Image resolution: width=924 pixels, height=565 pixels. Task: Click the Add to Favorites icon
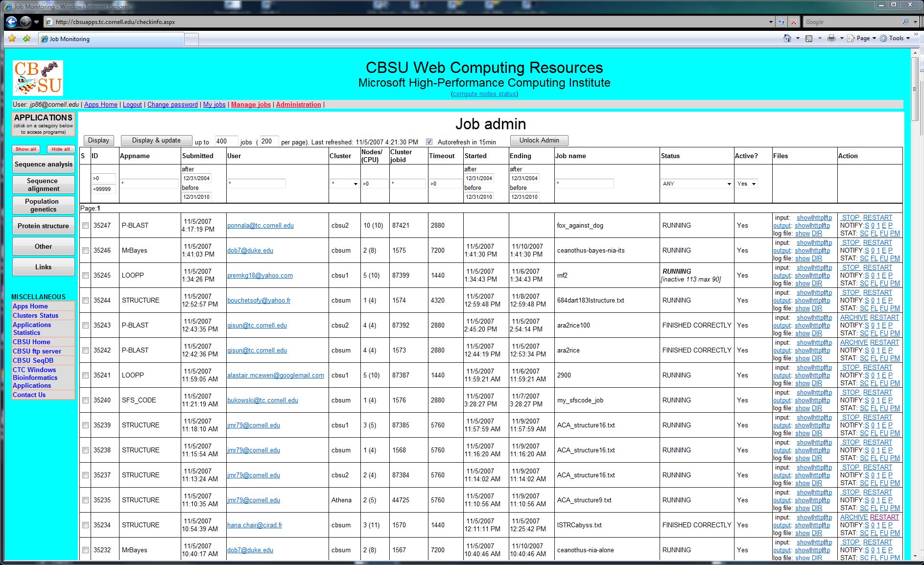click(26, 38)
